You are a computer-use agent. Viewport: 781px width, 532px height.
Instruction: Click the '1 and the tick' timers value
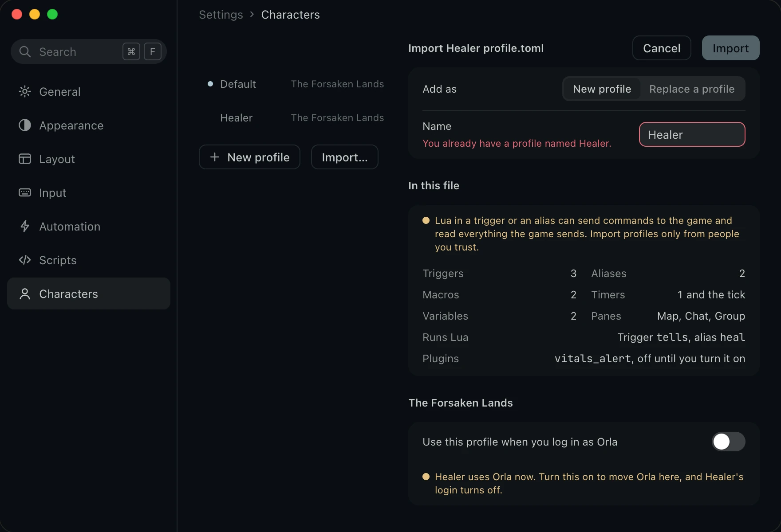coord(711,295)
